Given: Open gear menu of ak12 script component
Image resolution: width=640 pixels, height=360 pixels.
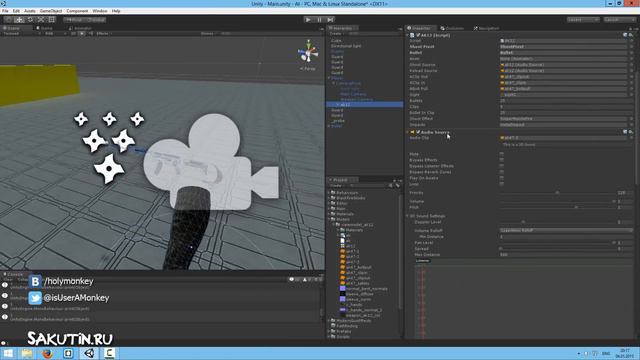Looking at the screenshot, I should 631,35.
